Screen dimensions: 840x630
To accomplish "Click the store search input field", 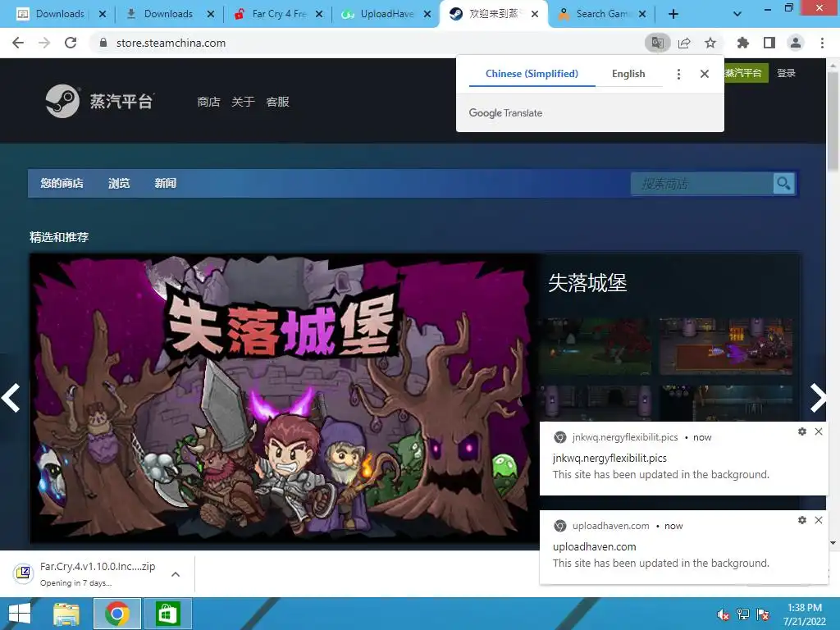I will (x=702, y=184).
